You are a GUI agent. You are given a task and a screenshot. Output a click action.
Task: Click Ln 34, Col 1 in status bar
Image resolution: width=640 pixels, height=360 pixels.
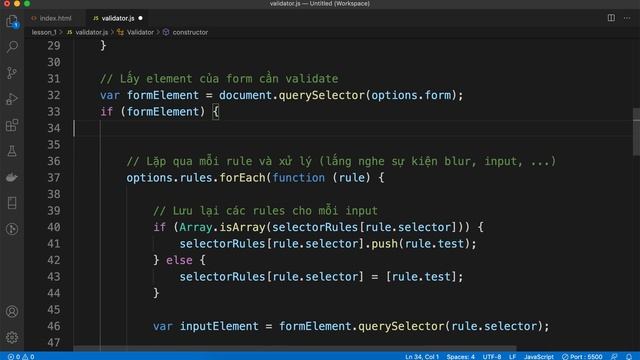422,356
